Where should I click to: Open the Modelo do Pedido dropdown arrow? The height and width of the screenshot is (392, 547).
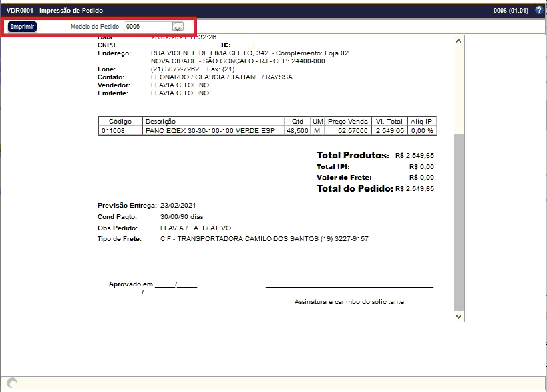(x=178, y=27)
